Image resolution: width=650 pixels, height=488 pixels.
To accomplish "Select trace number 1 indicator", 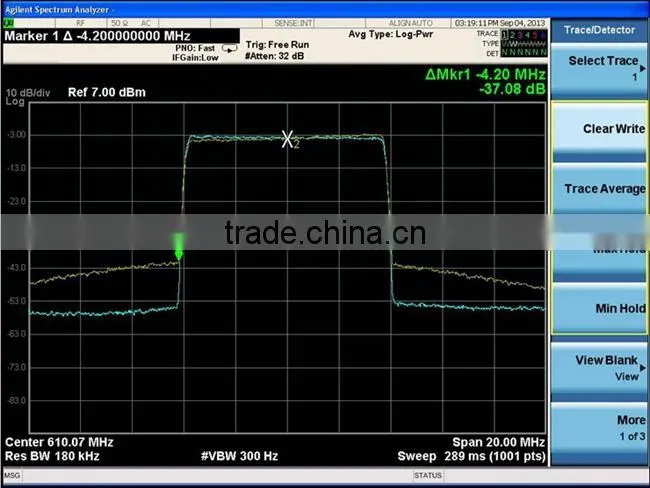I will coord(505,35).
